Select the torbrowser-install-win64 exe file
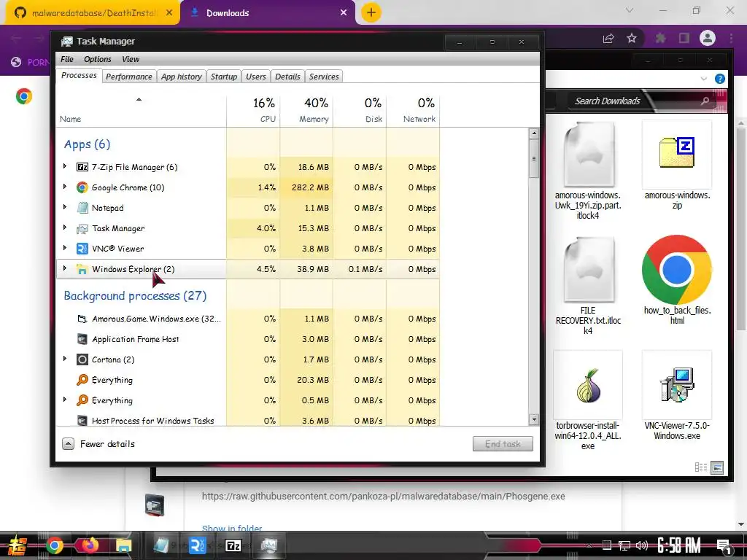The width and height of the screenshot is (747, 560). coord(588,401)
